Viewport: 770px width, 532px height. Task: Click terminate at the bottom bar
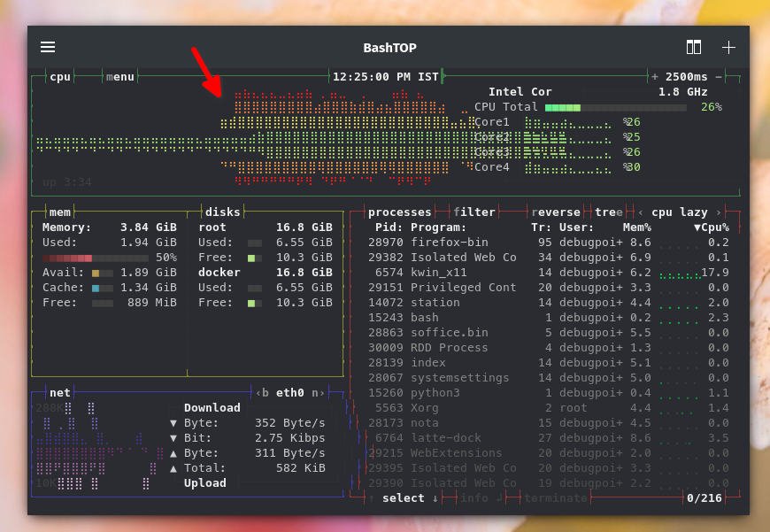click(558, 497)
